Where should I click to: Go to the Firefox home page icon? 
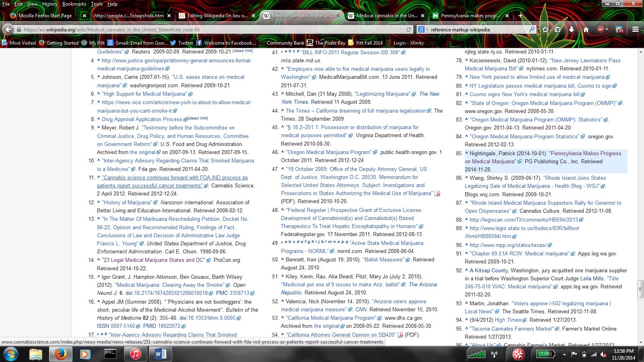click(586, 29)
